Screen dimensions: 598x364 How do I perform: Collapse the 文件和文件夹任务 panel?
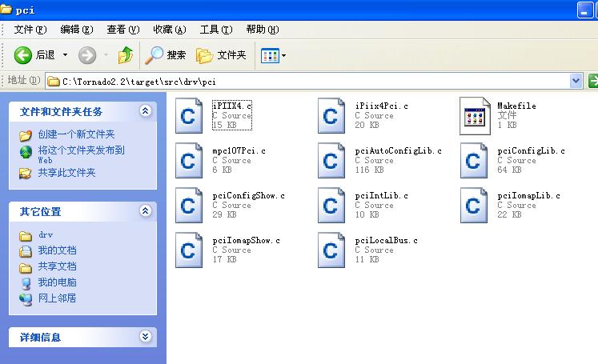pyautogui.click(x=146, y=111)
